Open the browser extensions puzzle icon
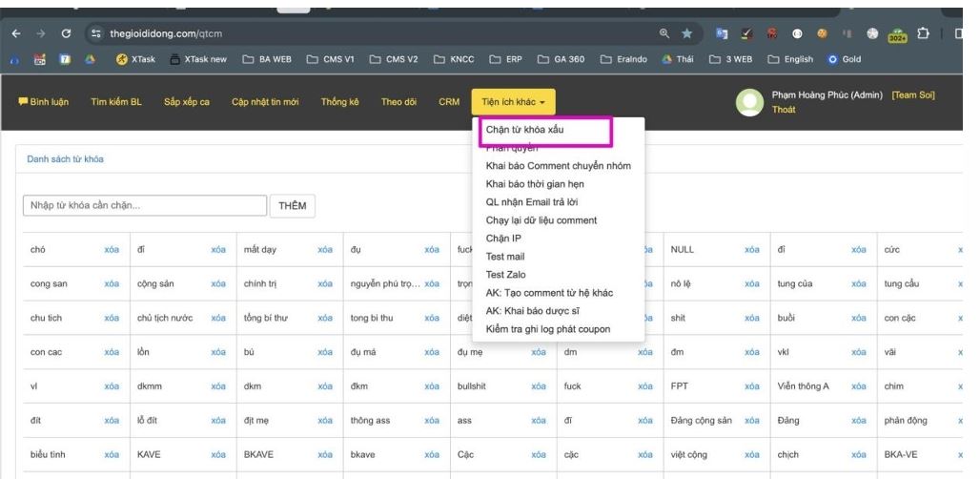 point(920,33)
